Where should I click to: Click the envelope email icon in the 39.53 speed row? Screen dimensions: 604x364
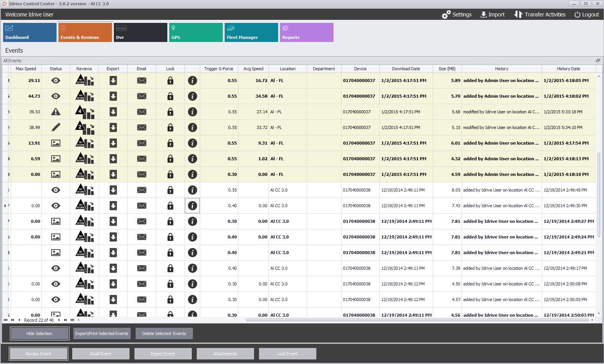click(x=142, y=112)
